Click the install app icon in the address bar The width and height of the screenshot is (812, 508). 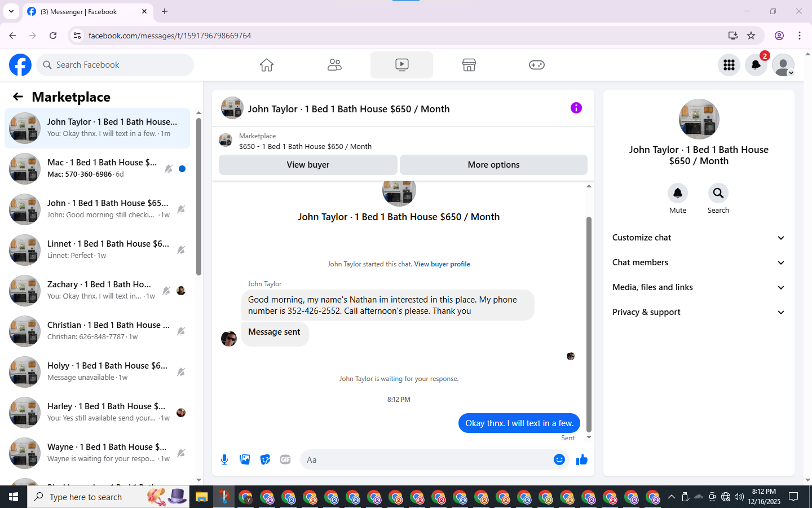(x=733, y=36)
